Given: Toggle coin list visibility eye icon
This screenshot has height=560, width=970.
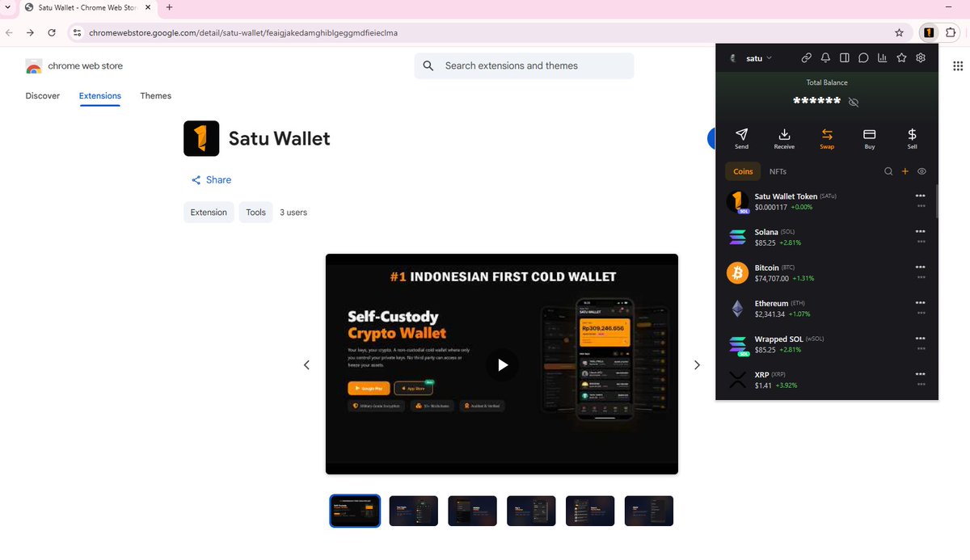Looking at the screenshot, I should pyautogui.click(x=922, y=171).
